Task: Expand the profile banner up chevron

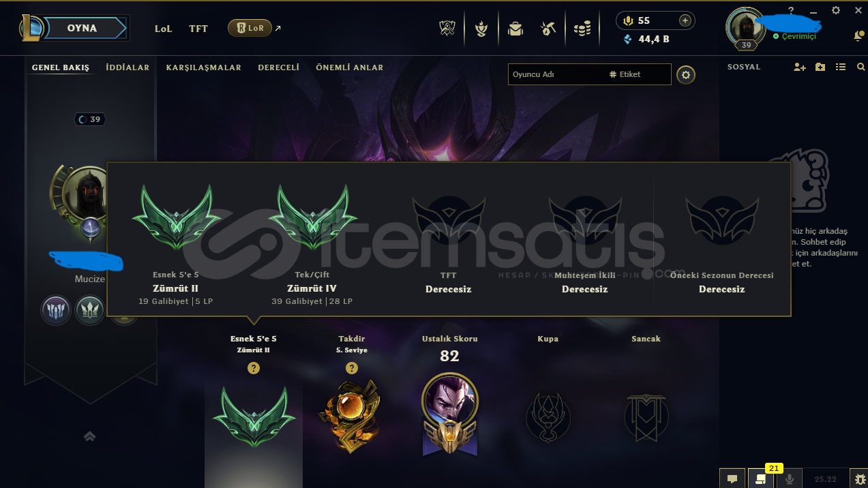Action: 89,436
